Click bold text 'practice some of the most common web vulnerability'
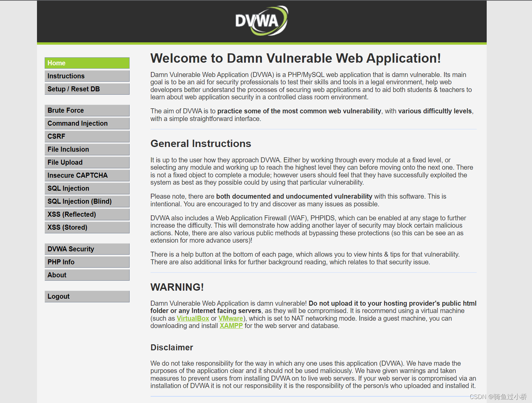 point(299,111)
